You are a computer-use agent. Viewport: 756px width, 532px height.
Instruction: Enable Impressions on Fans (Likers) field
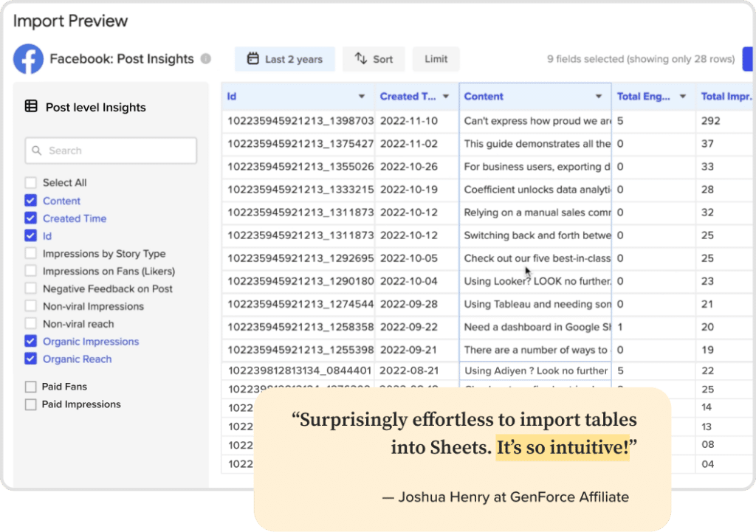click(x=30, y=271)
